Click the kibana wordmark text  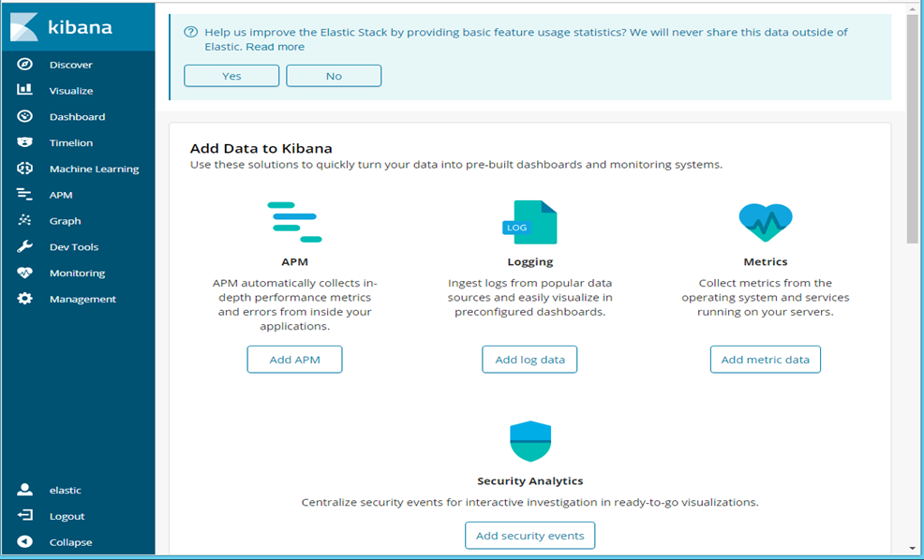pos(80,27)
